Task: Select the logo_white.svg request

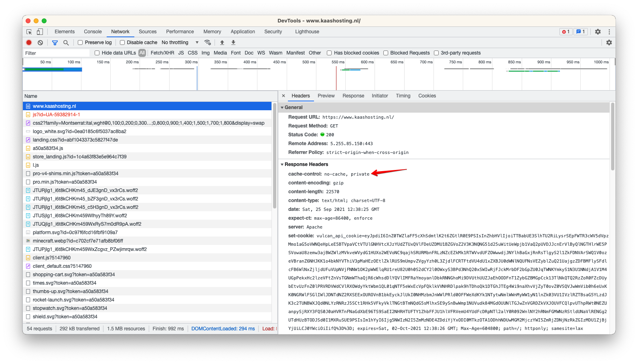Action: [x=79, y=131]
